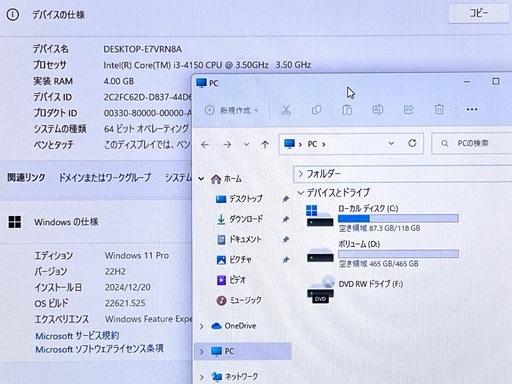512x384 pixels.
Task: Click the pin icon next to ピクチャ
Action: pyautogui.click(x=285, y=260)
